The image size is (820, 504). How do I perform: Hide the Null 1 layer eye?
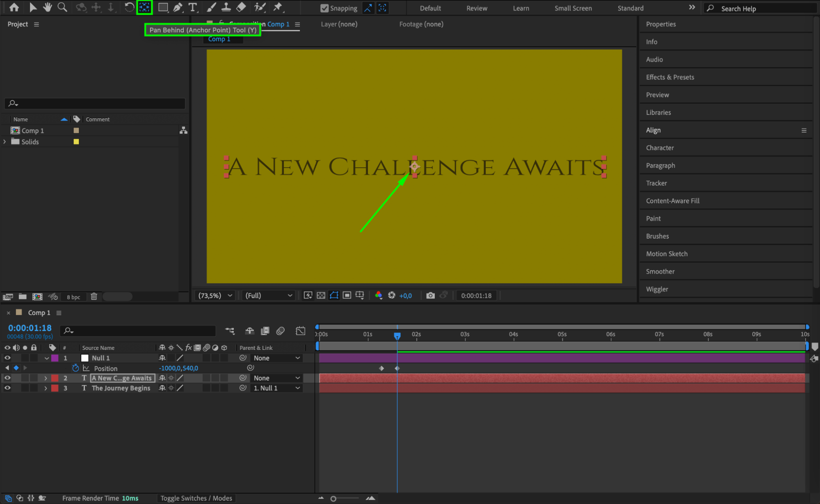click(7, 358)
